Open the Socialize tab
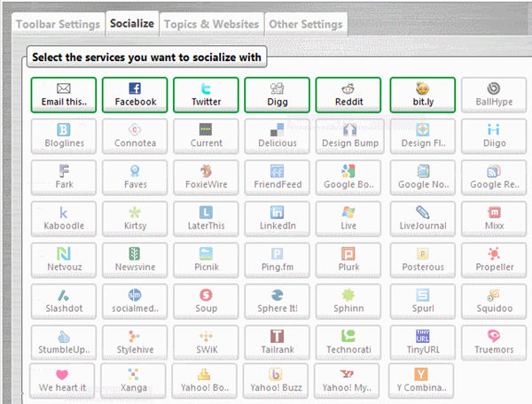The width and height of the screenshot is (532, 404). tap(132, 23)
